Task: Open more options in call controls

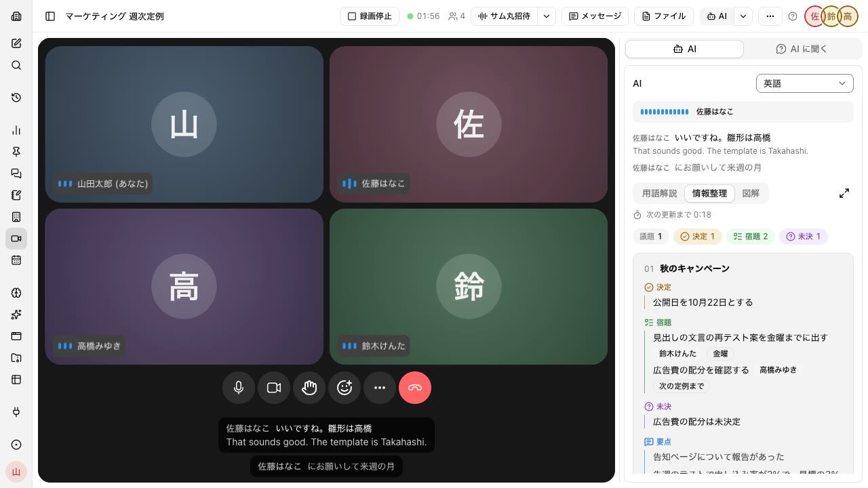Action: tap(380, 388)
